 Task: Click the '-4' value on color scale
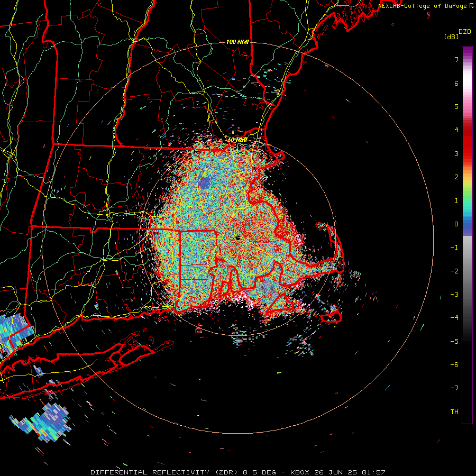pos(454,318)
